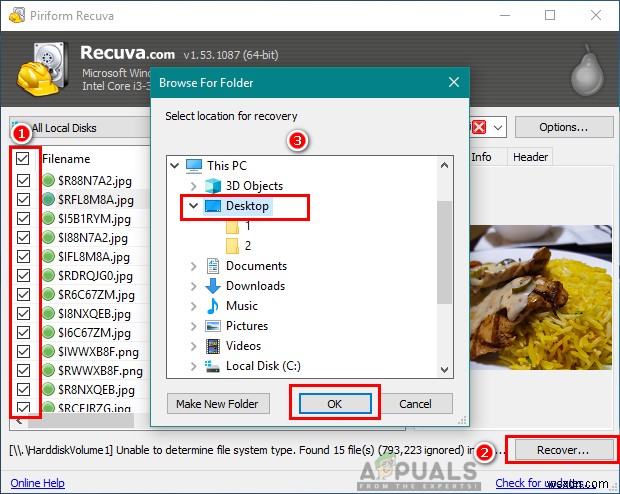Click the red X clear filter icon
The height and width of the screenshot is (494, 620).
click(x=479, y=127)
